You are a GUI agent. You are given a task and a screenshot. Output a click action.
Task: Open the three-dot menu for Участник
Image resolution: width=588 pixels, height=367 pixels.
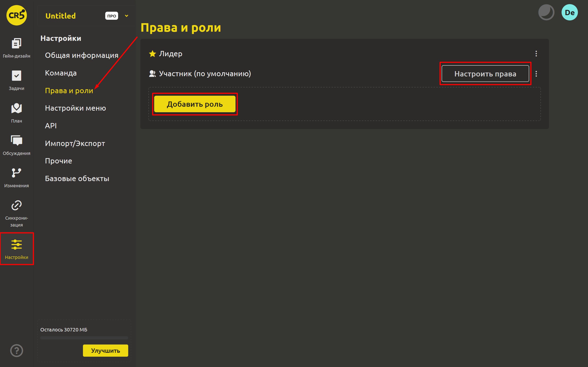click(536, 74)
